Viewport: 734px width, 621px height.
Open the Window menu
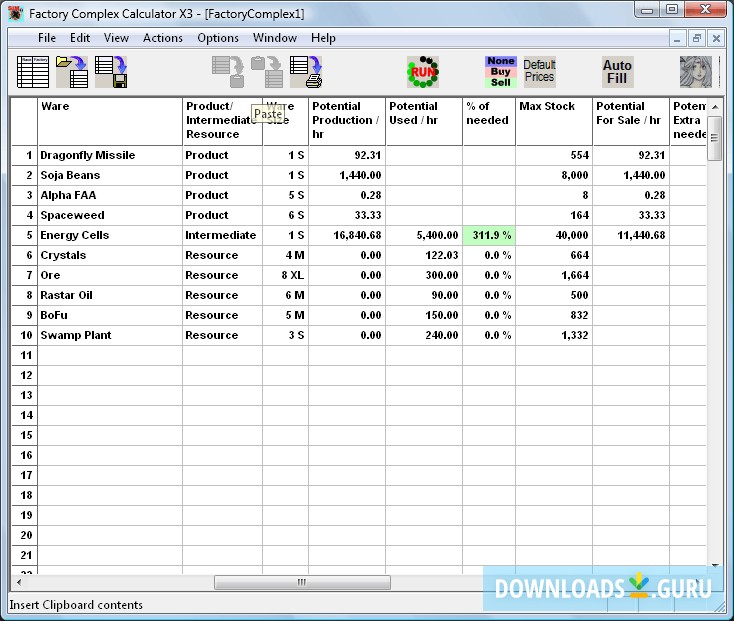point(275,38)
